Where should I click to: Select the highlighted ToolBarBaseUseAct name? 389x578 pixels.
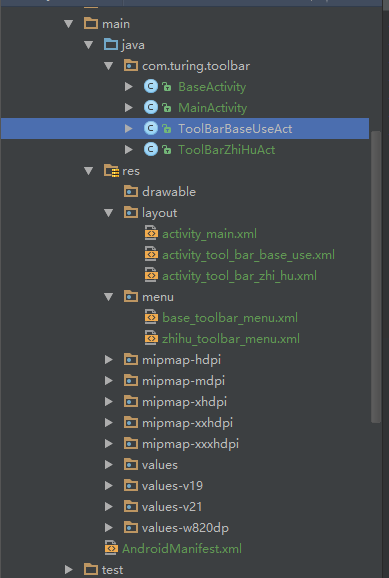[x=235, y=129]
